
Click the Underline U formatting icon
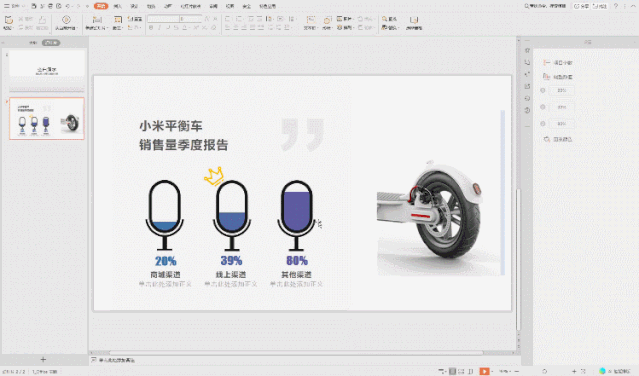[x=168, y=28]
